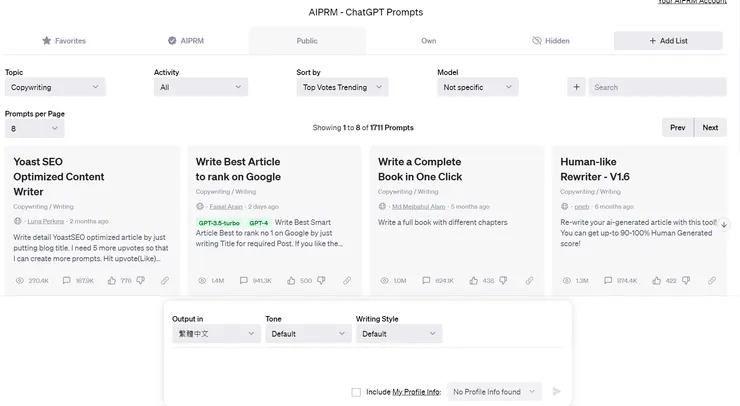
Task: Copy link icon on Write Best Article card
Action: pos(347,280)
